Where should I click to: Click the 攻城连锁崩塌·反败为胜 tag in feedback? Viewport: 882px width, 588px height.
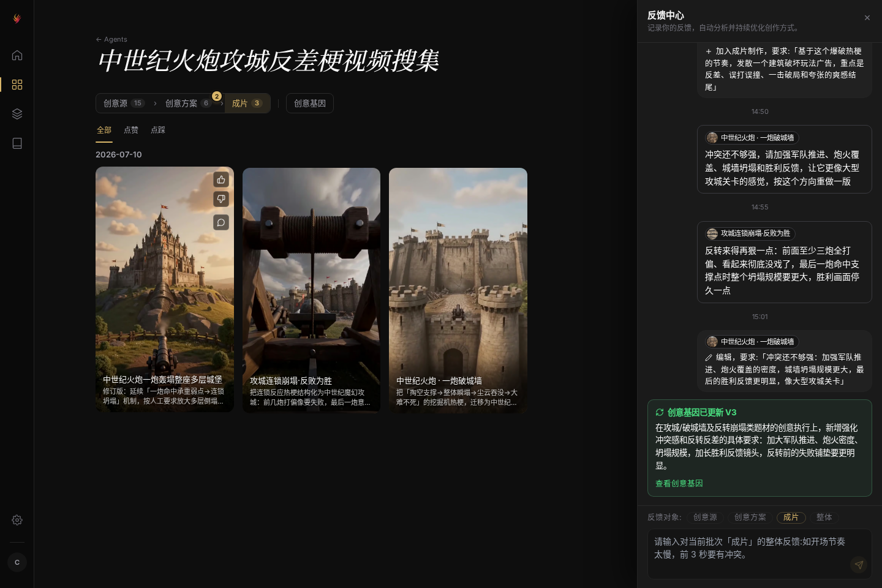pos(749,233)
